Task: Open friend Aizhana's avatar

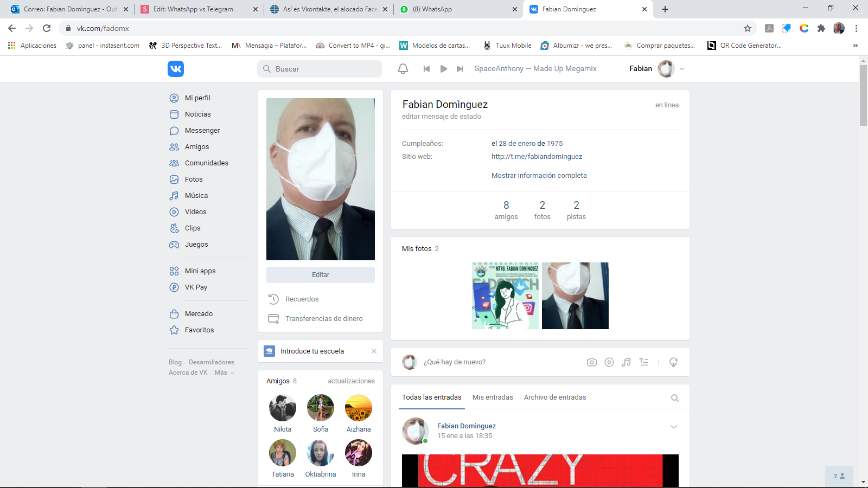Action: coord(359,408)
